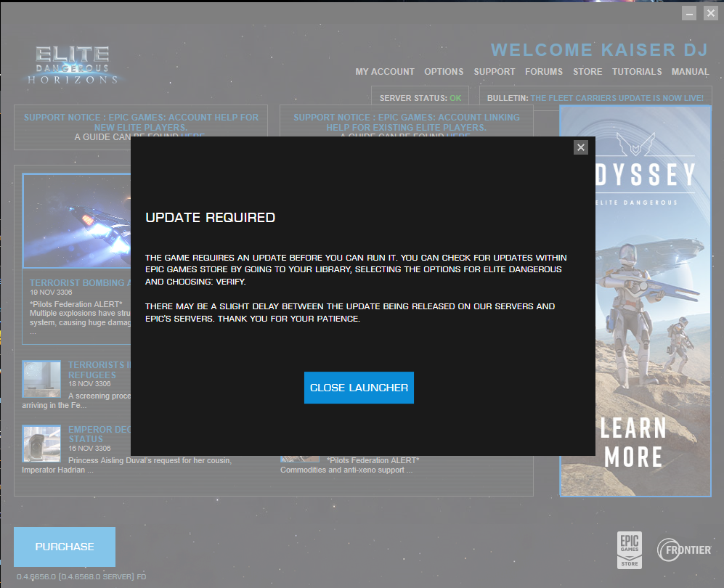Click the Commodities and anti-xeno support excerpt
Screen dimensions: 724x588
[x=347, y=470]
